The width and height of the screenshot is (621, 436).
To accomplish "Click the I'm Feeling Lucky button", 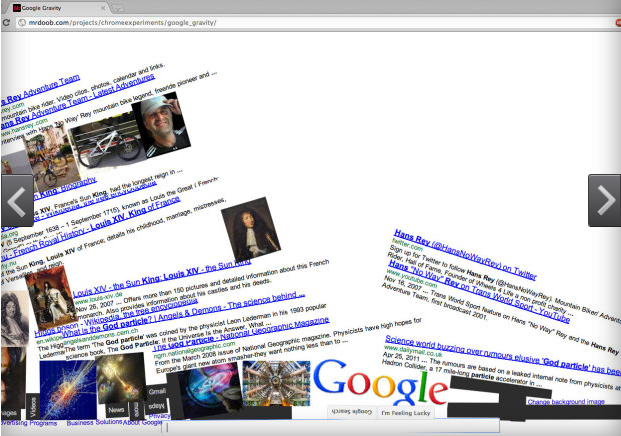I will coord(406,413).
